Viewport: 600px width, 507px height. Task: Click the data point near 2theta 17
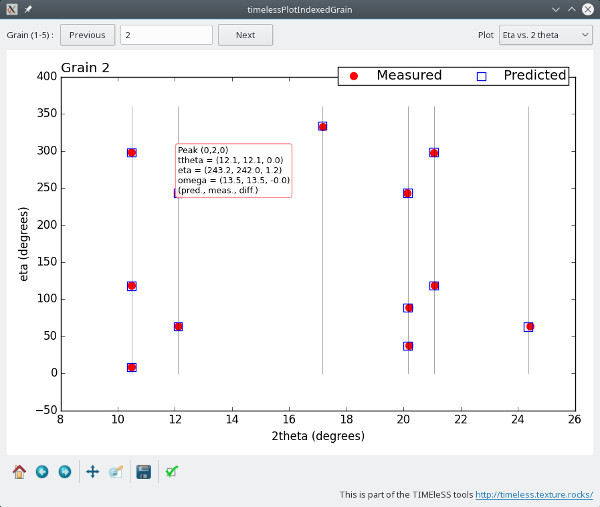(x=322, y=126)
